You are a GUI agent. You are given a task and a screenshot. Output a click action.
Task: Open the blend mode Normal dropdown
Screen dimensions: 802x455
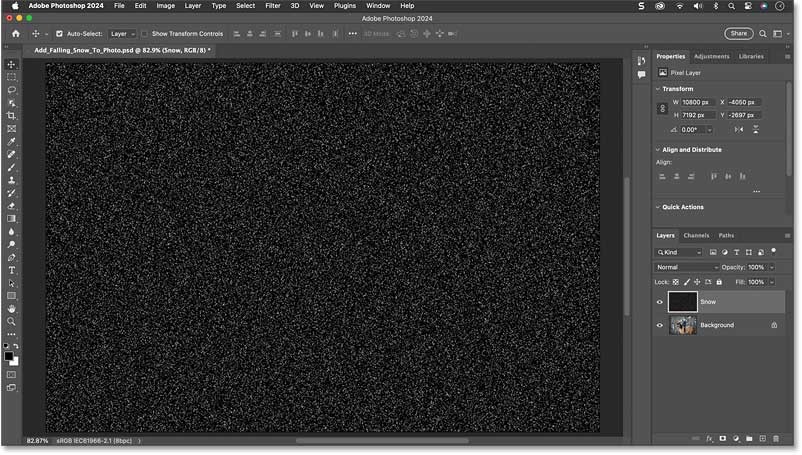(x=685, y=267)
